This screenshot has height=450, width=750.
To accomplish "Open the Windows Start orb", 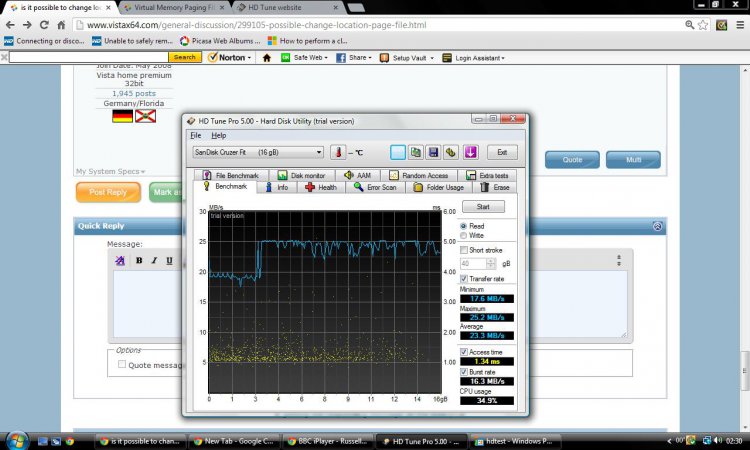I will click(18, 440).
